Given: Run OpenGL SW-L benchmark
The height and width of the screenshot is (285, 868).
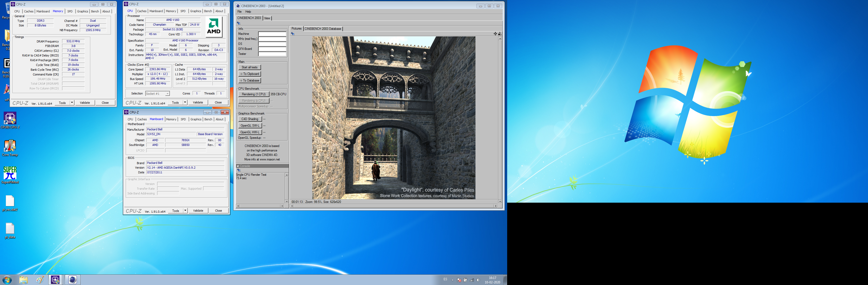Looking at the screenshot, I should point(250,126).
